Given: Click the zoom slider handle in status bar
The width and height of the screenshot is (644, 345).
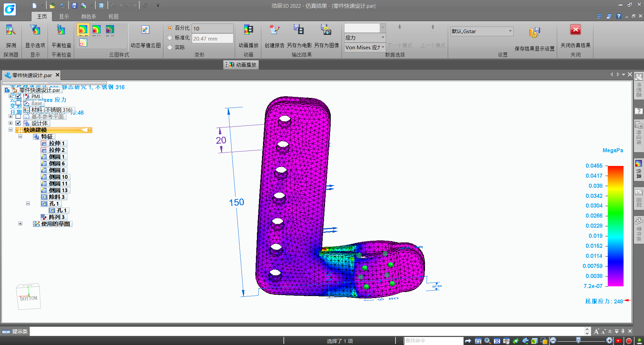Looking at the screenshot, I should click(578, 340).
